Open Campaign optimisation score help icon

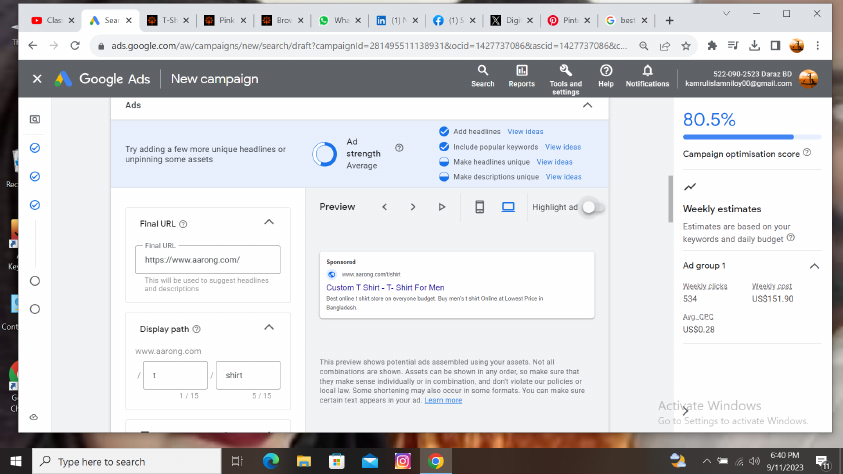(x=807, y=153)
